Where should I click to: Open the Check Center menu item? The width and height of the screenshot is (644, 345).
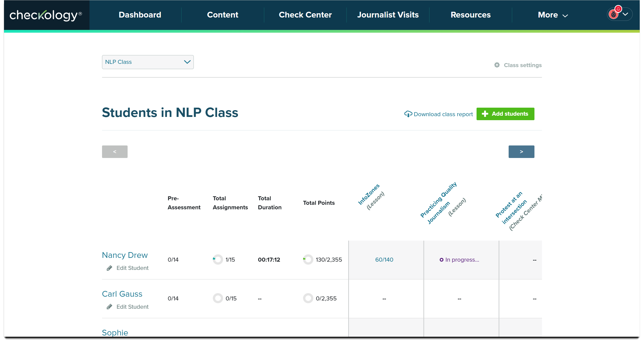305,15
